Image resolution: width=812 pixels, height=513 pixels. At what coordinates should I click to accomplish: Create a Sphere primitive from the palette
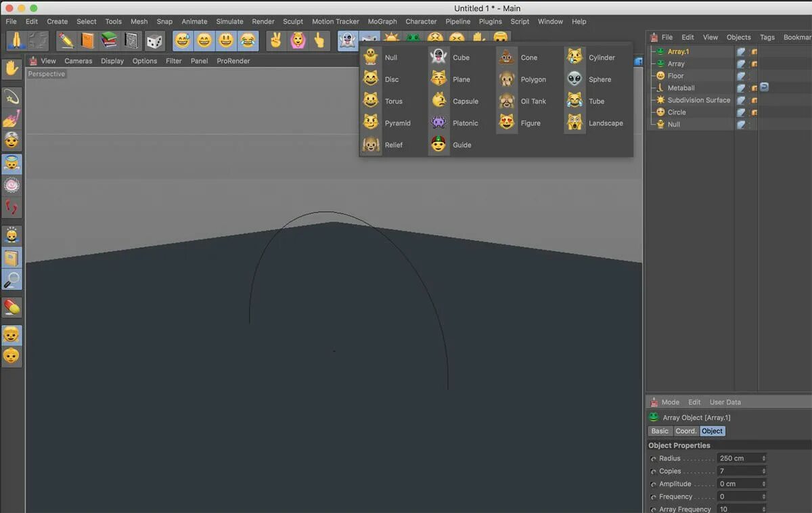click(x=589, y=79)
